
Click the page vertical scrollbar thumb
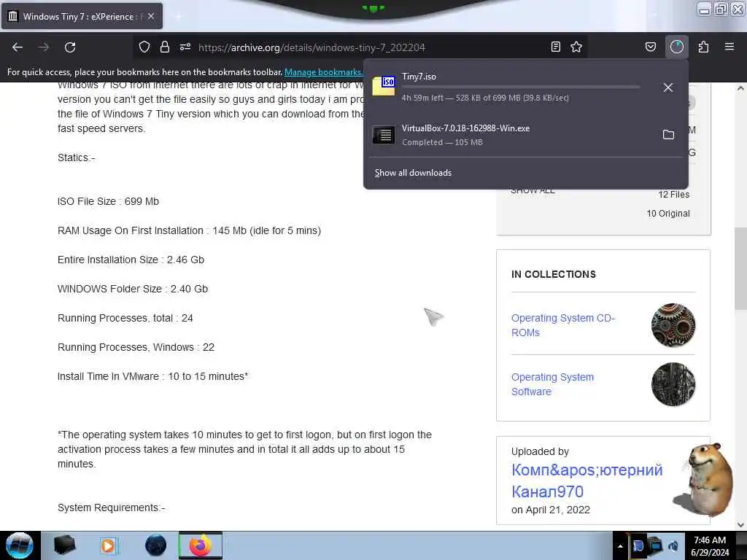pyautogui.click(x=740, y=268)
